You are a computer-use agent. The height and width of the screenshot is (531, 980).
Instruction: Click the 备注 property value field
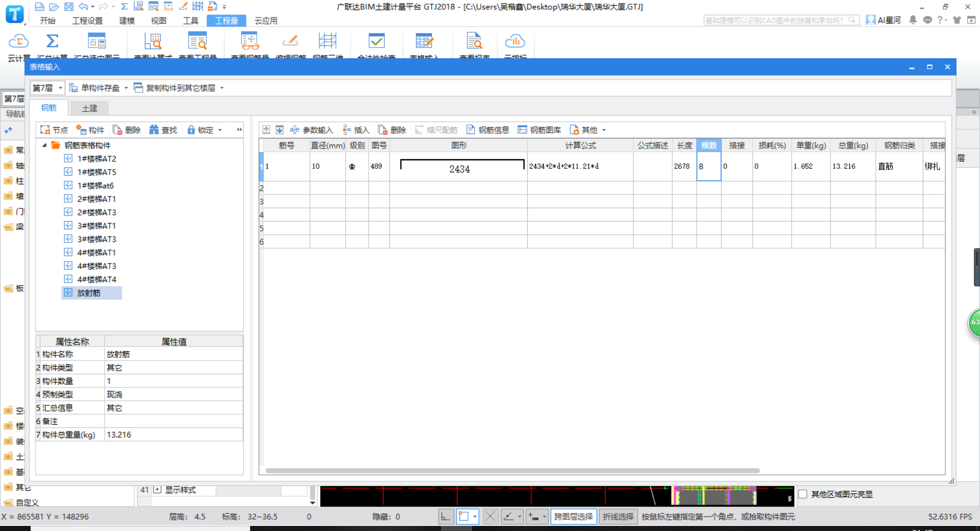174,421
